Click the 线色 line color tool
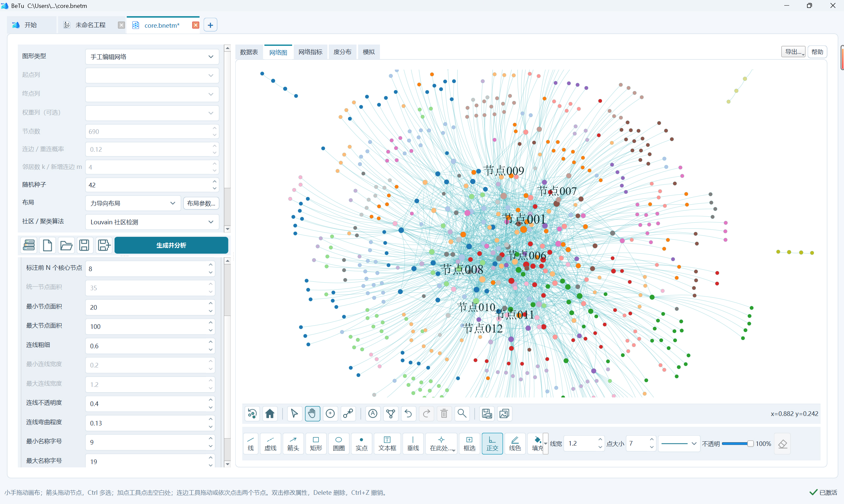844x504 pixels. 515,444
